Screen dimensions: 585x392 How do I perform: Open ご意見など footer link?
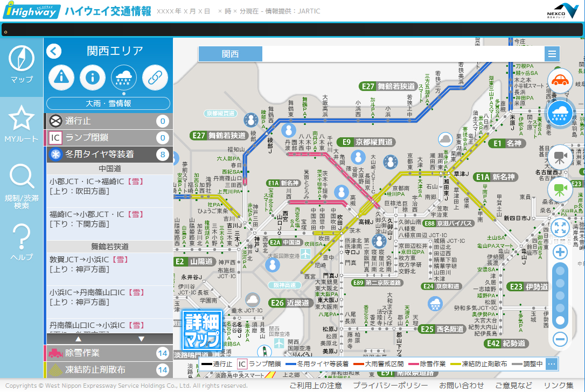click(x=513, y=386)
